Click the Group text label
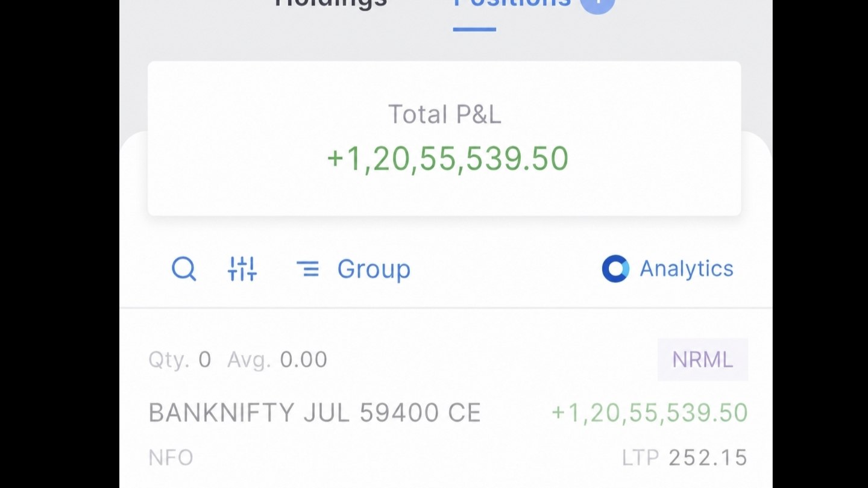 [x=374, y=269]
